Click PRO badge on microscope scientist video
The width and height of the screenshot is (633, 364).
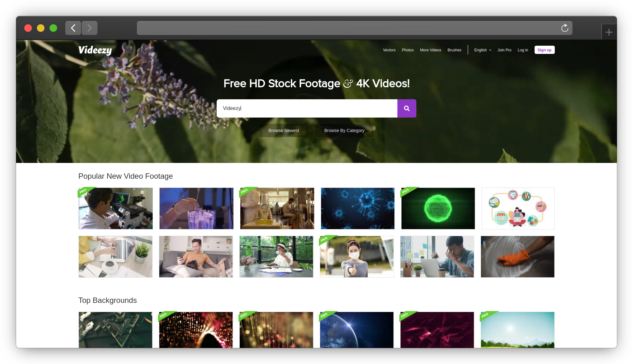(x=83, y=191)
